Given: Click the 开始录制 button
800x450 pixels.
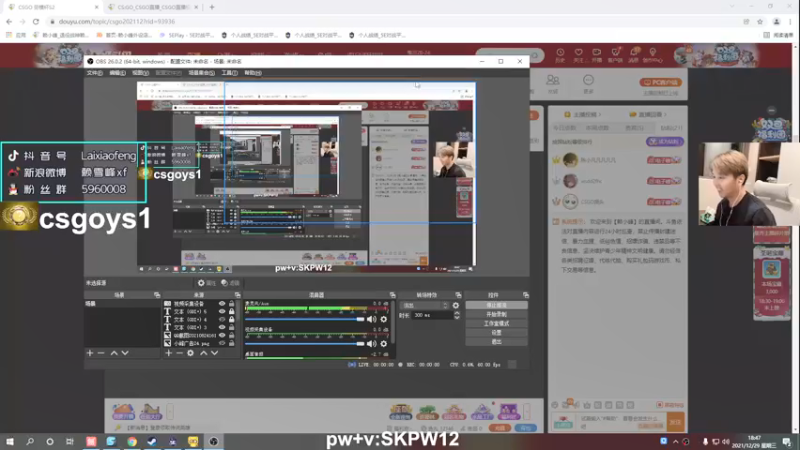Looking at the screenshot, I should 496,314.
